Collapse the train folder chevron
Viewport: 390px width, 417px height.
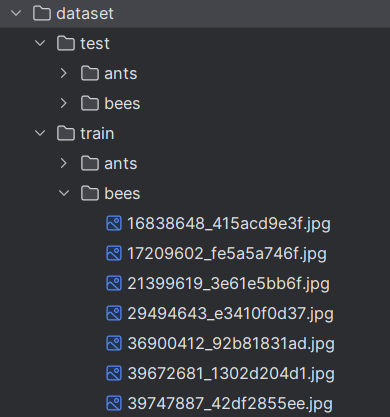pyautogui.click(x=40, y=133)
